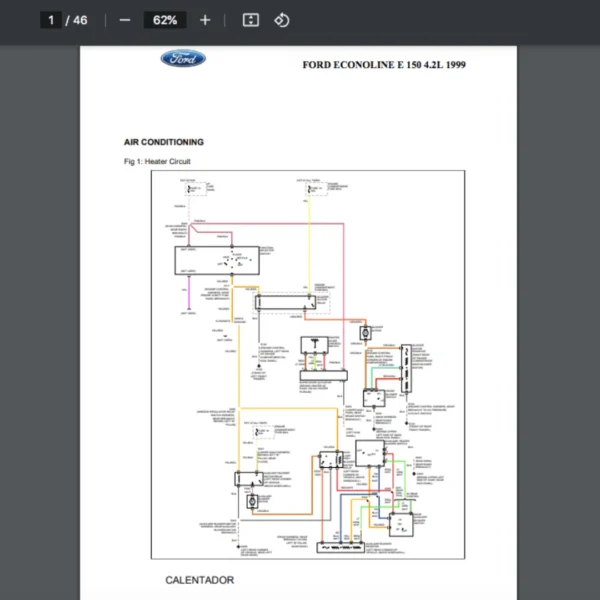Viewport: 600px width, 600px height.
Task: Click the tall resistor block on diagram's right edge
Action: pyautogui.click(x=406, y=366)
